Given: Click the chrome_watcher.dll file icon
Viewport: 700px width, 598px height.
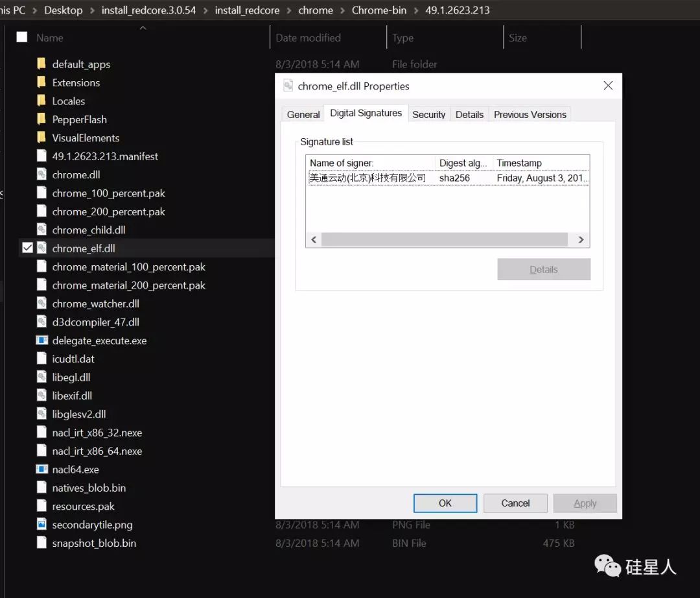Looking at the screenshot, I should (41, 304).
